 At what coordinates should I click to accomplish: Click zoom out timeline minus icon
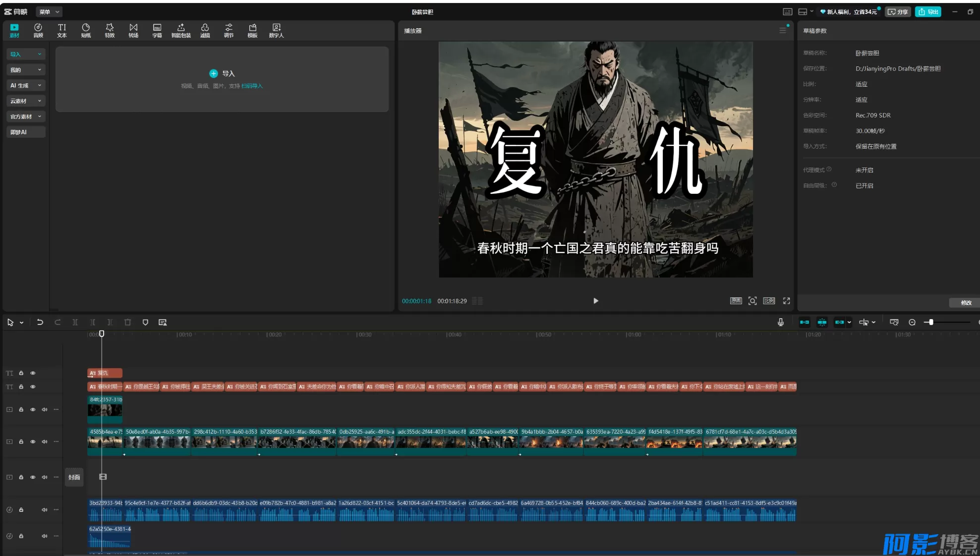click(x=912, y=322)
